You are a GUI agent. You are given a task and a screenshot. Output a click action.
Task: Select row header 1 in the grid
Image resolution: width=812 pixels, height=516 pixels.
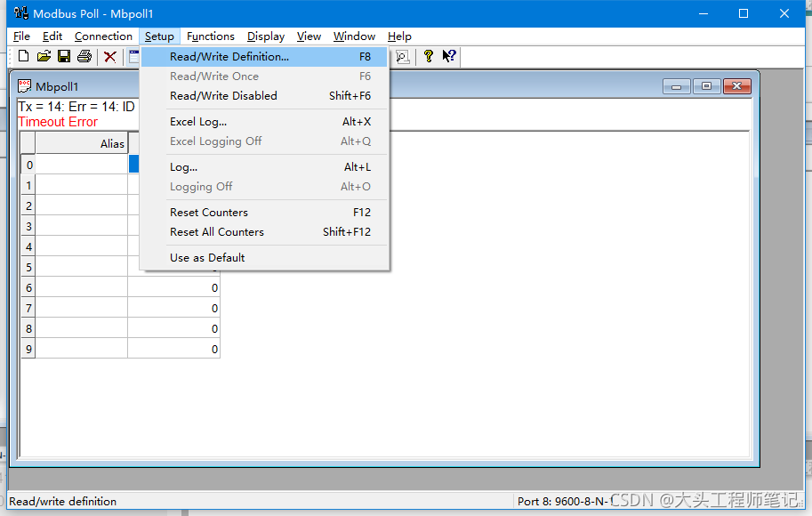[x=28, y=185]
